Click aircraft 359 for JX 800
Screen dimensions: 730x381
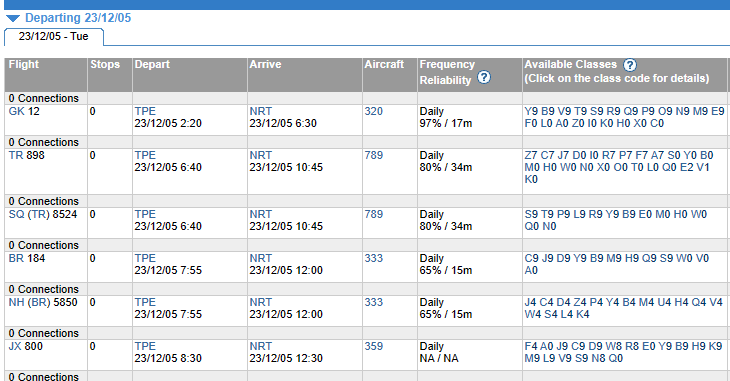pyautogui.click(x=373, y=346)
